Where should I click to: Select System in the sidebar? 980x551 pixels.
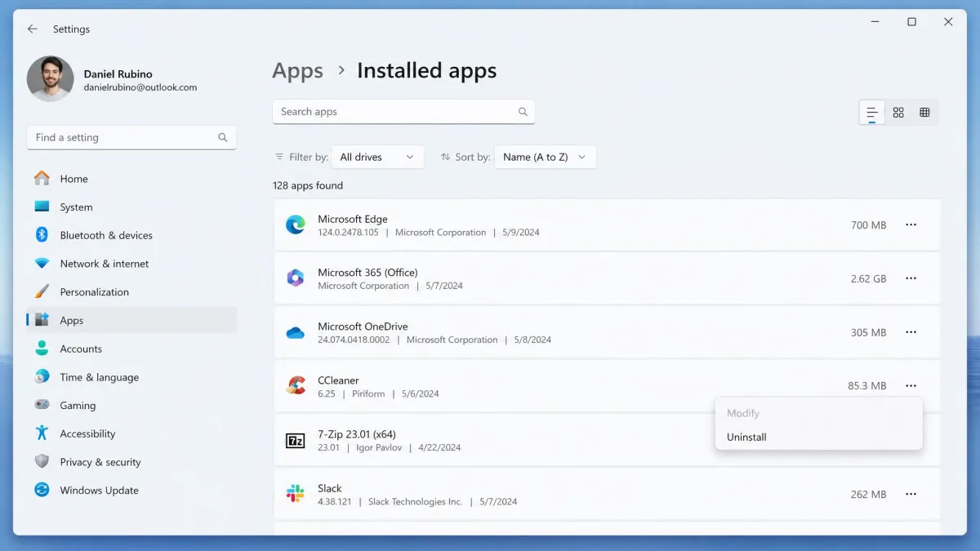tap(131, 207)
